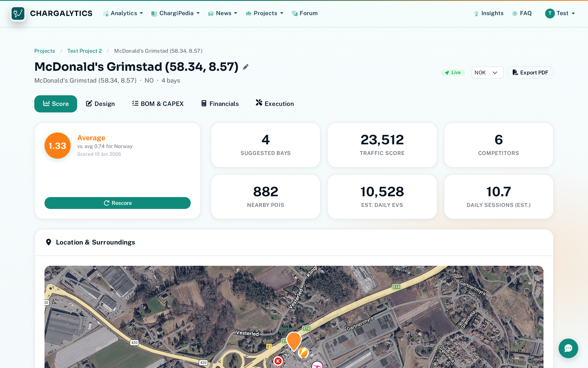The image size is (588, 368).
Task: Click the Chargalytics logo icon
Action: (18, 13)
